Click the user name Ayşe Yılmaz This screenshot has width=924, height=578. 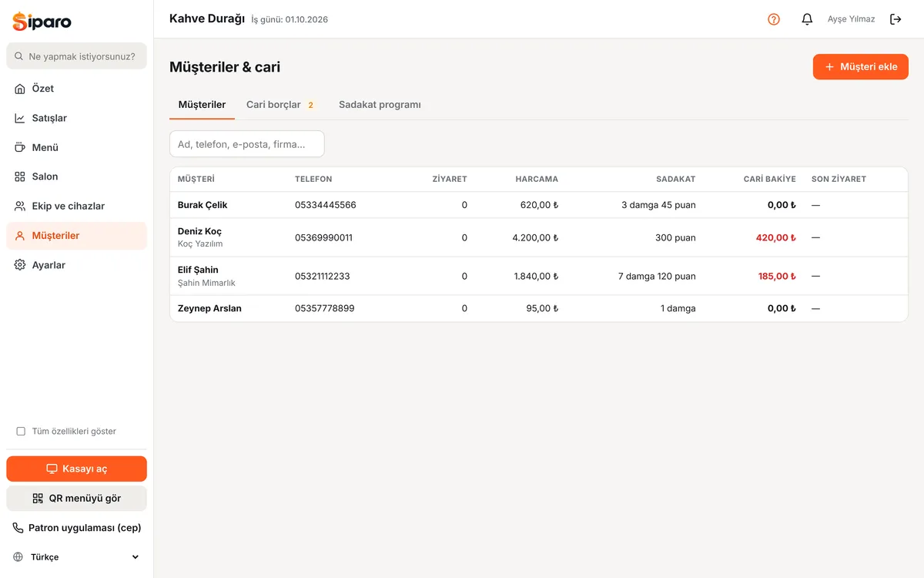(851, 19)
